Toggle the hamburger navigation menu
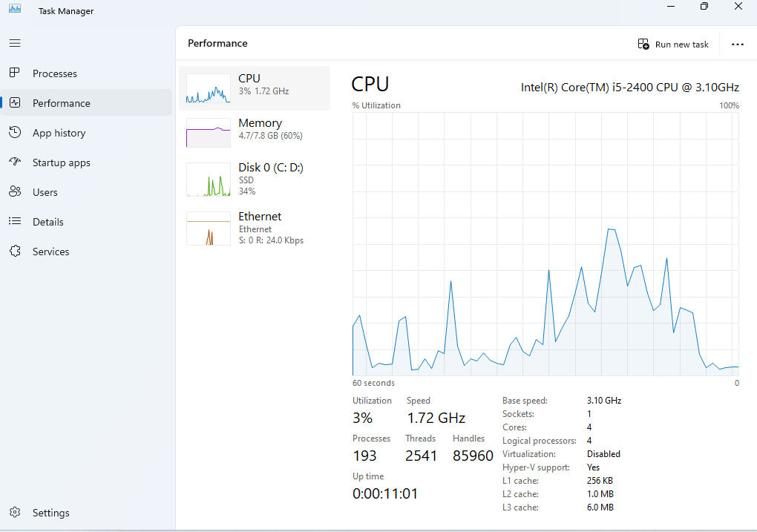Screen dimensions: 757x532 [x=15, y=43]
